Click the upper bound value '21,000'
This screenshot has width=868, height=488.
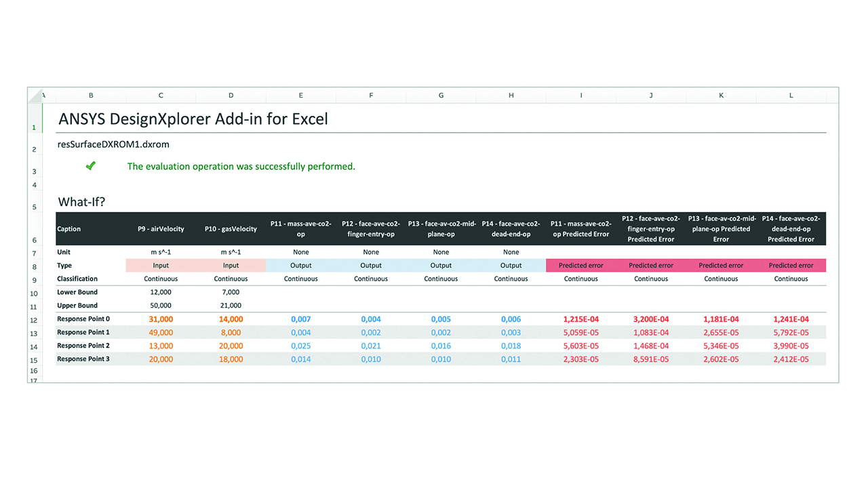[x=231, y=306]
